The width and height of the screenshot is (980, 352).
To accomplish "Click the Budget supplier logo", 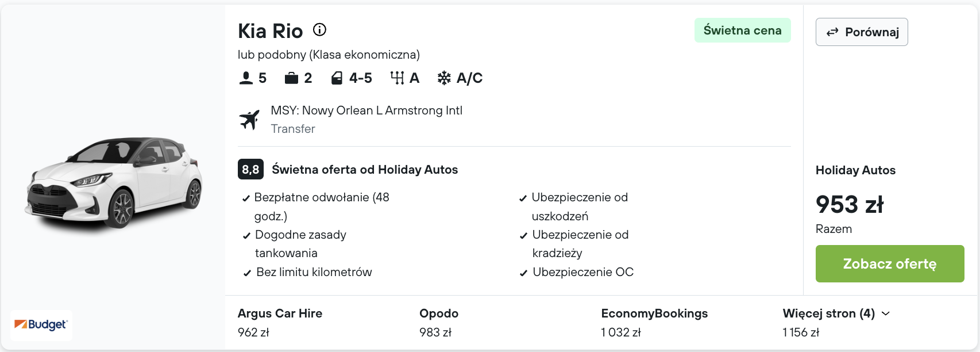I will click(x=41, y=325).
